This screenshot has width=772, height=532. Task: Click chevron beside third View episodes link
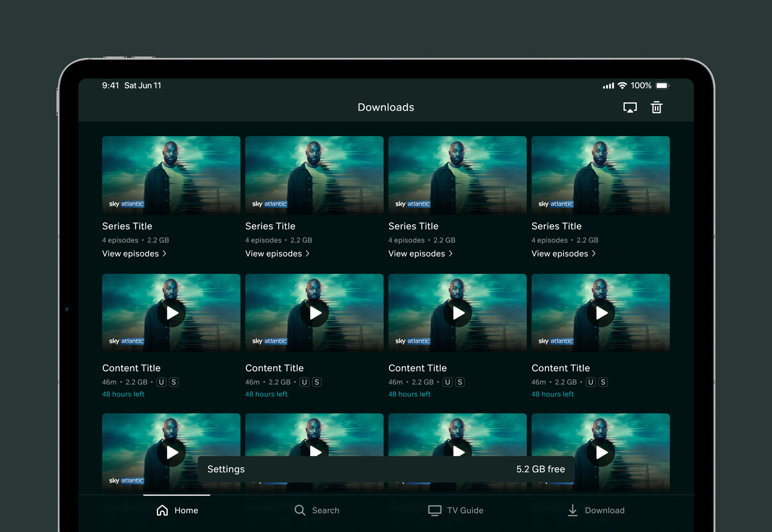point(451,254)
